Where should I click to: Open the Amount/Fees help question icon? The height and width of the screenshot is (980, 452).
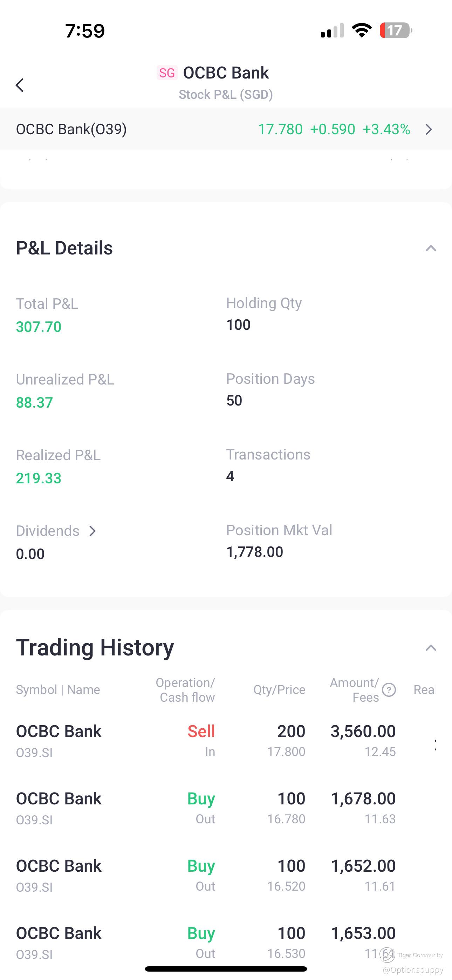(389, 690)
